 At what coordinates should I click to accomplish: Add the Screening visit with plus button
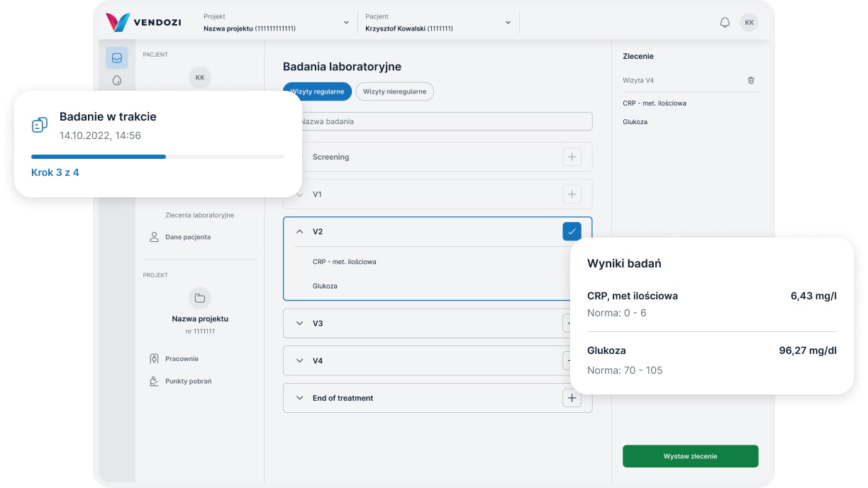[572, 157]
